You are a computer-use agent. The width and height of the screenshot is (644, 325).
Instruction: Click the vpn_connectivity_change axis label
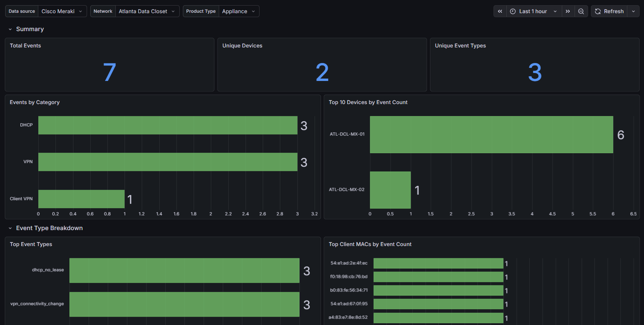pyautogui.click(x=37, y=304)
